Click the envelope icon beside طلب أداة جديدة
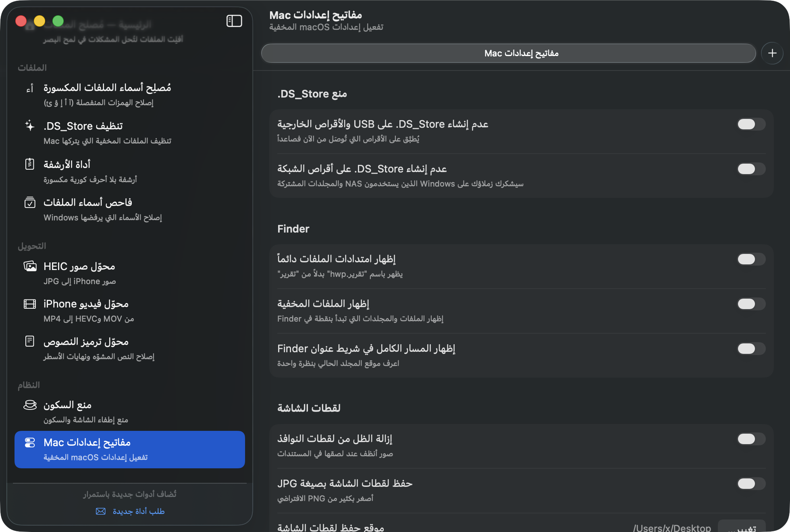790x532 pixels. [x=101, y=511]
